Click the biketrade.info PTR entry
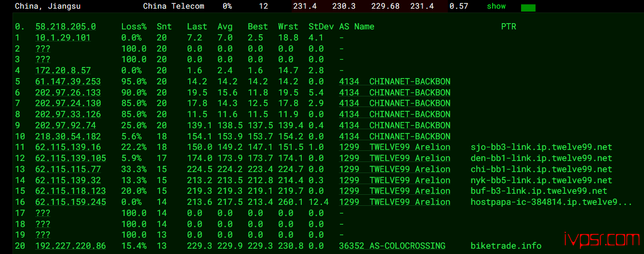The width and height of the screenshot is (644, 254). coord(506,246)
